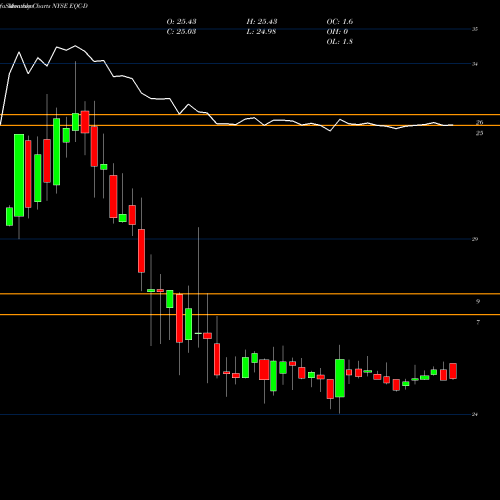Click the '7' level label
Screen dimensions: 500x500
pos(478,322)
